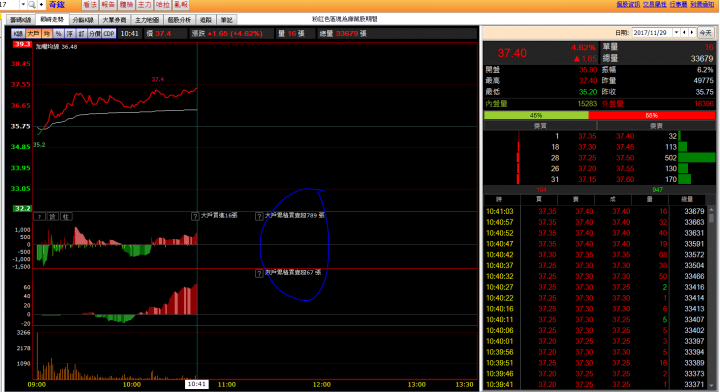Click the help icon beside 大戶買進16張
This screenshot has width=720, height=392.
tap(195, 216)
